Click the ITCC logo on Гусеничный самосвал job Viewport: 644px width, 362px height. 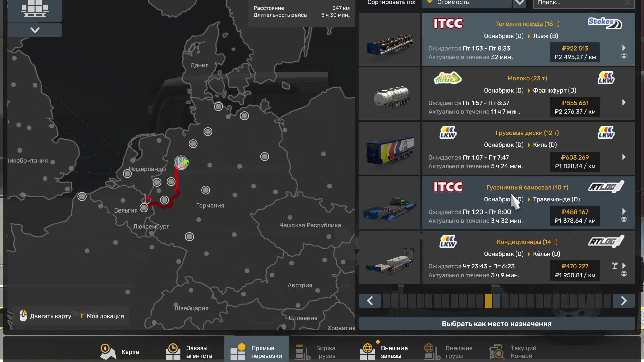click(448, 187)
